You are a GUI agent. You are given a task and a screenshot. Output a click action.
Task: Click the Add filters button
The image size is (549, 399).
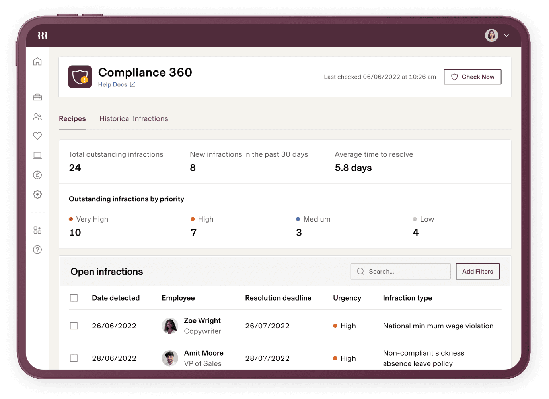click(x=478, y=272)
